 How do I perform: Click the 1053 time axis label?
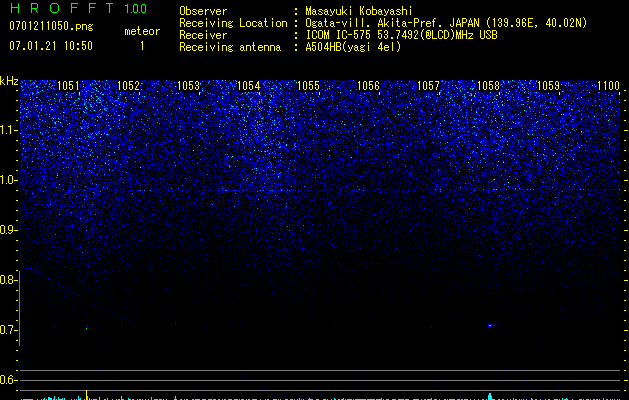pos(188,85)
